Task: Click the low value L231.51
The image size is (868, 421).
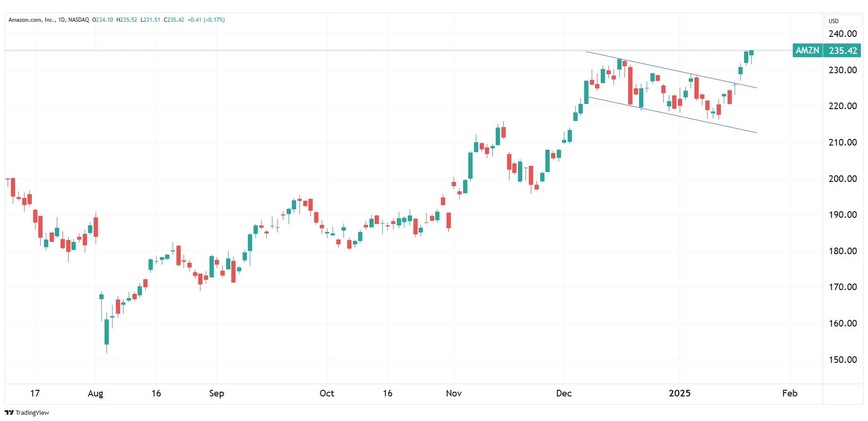Action: tap(150, 20)
